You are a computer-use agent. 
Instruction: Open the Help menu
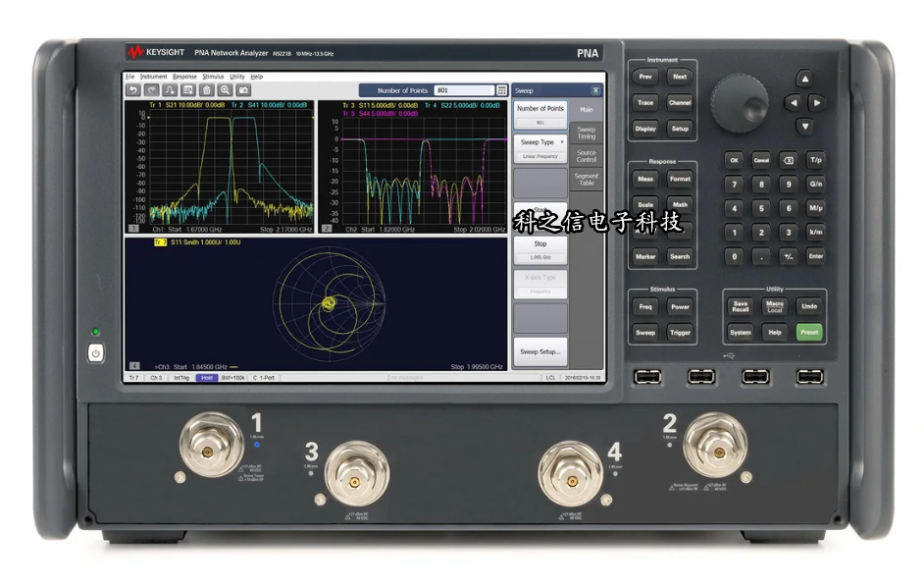click(x=256, y=77)
